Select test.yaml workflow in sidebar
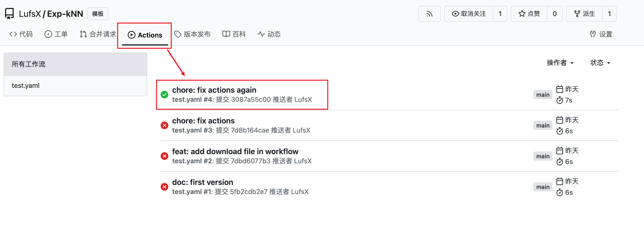 75,86
